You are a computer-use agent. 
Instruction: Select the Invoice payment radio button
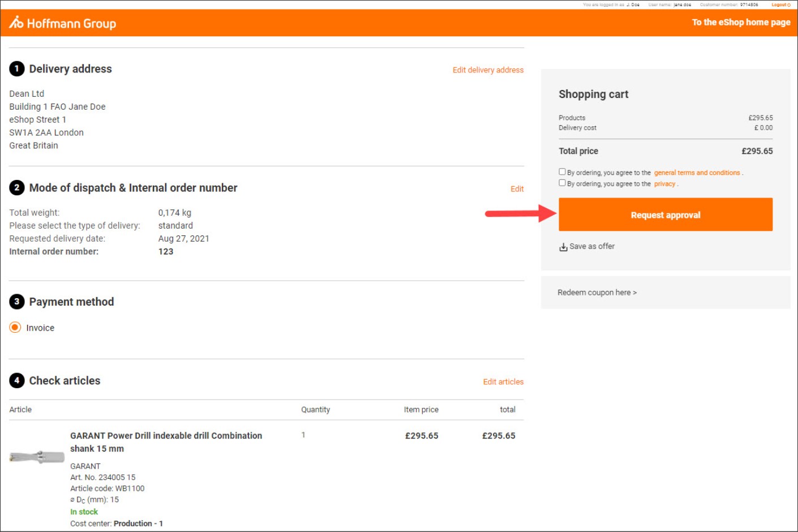[15, 328]
